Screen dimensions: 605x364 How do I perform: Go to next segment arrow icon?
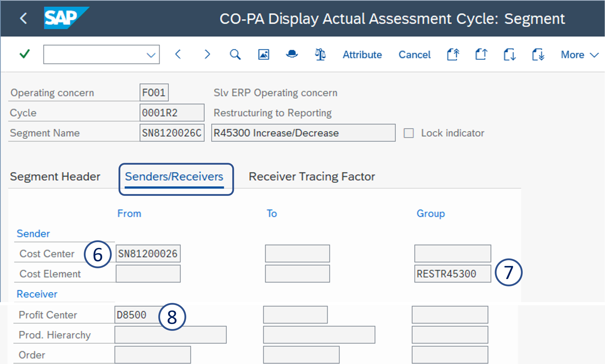click(207, 54)
